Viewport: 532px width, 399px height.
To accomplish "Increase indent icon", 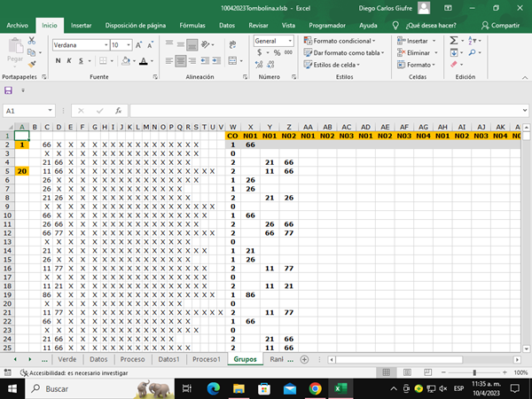I will coord(216,60).
